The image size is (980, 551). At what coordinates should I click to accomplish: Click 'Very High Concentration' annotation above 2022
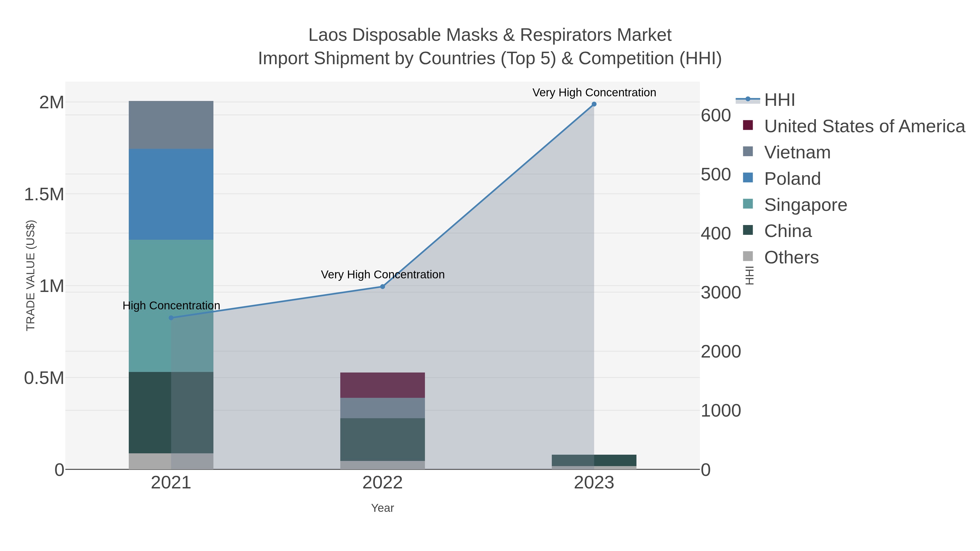[383, 275]
